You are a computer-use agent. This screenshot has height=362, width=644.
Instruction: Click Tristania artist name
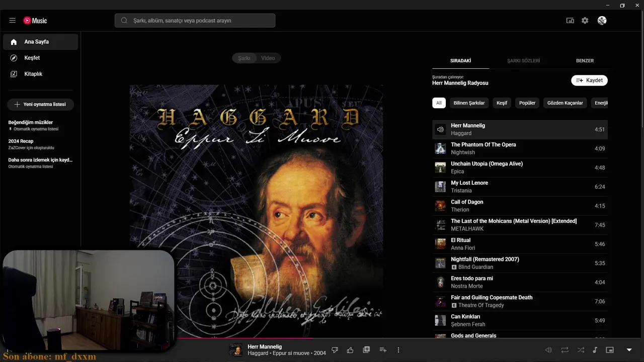pos(461,191)
